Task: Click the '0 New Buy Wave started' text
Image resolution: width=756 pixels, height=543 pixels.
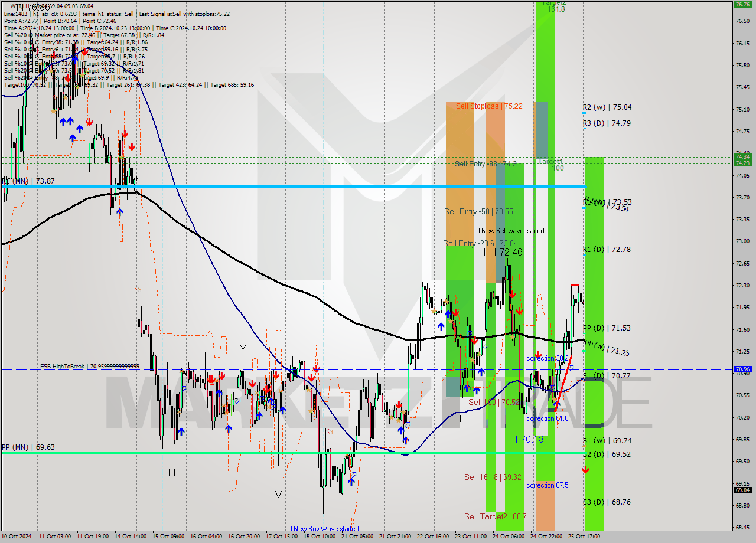Action: [x=324, y=529]
